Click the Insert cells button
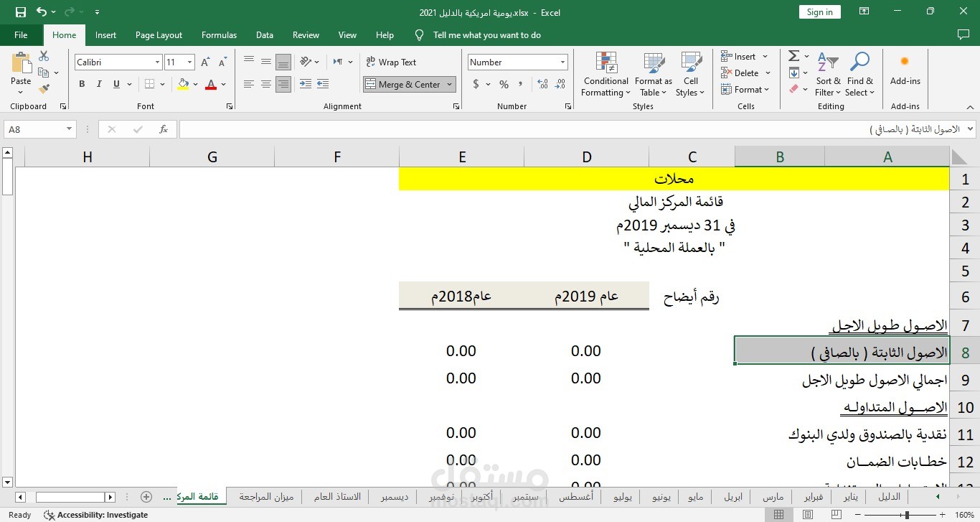This screenshot has height=522, width=980. click(x=744, y=56)
